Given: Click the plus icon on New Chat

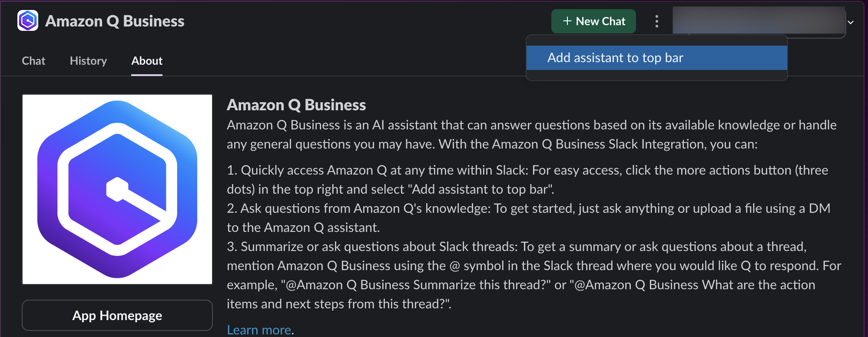Looking at the screenshot, I should [567, 21].
